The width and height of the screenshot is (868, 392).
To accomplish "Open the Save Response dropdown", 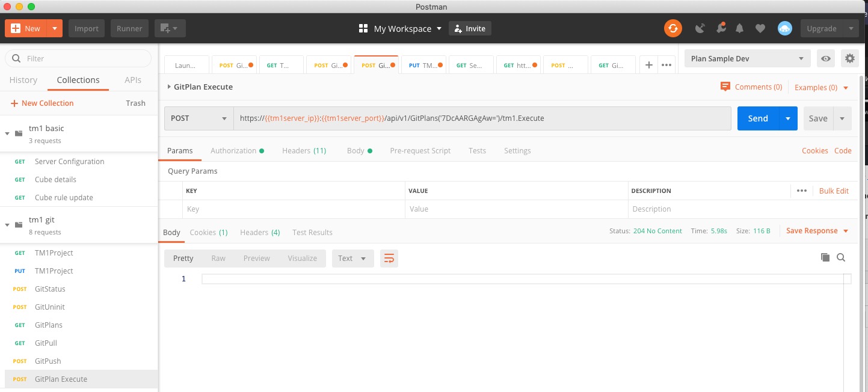I will [x=817, y=231].
